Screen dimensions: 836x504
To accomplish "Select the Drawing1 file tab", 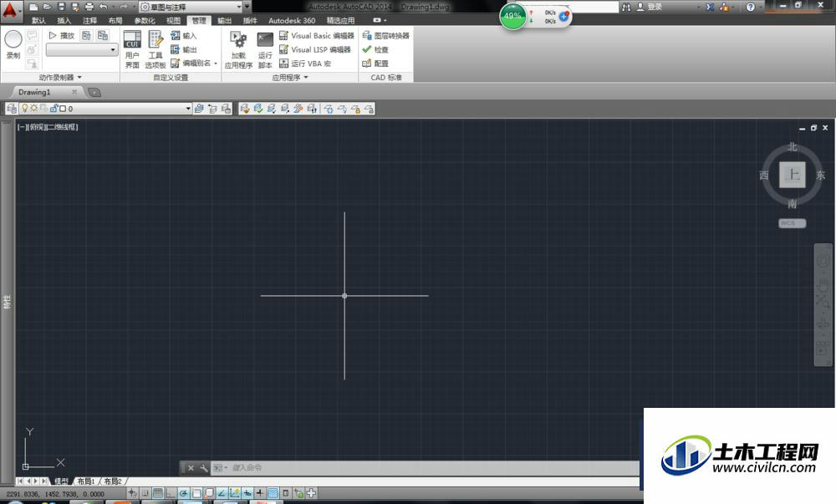I will [34, 92].
